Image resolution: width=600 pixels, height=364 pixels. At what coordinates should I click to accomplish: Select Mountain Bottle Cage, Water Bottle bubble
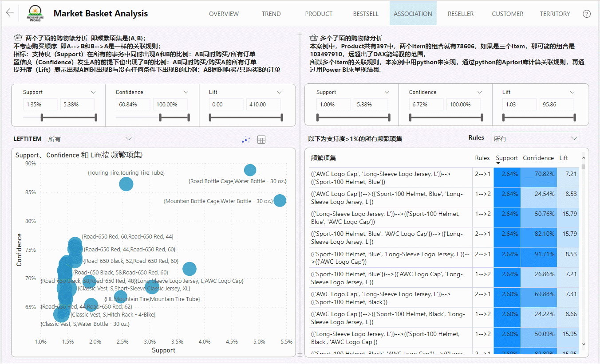coord(280,200)
